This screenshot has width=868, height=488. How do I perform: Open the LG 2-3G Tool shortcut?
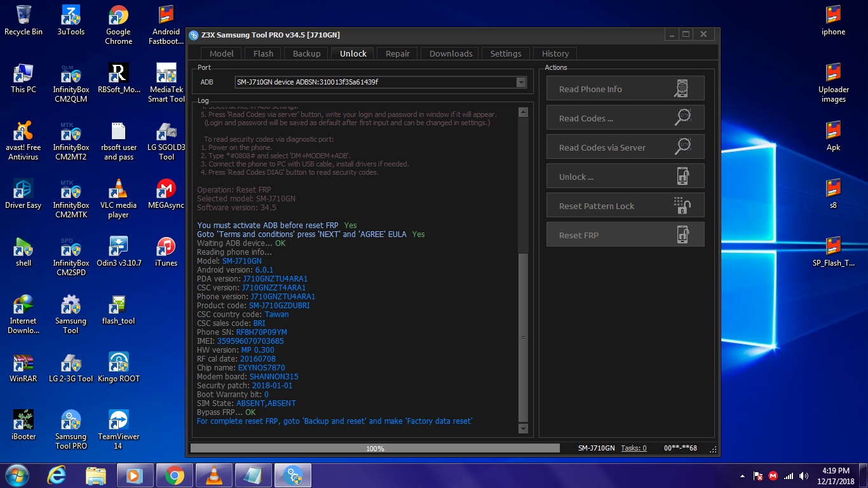click(x=71, y=367)
